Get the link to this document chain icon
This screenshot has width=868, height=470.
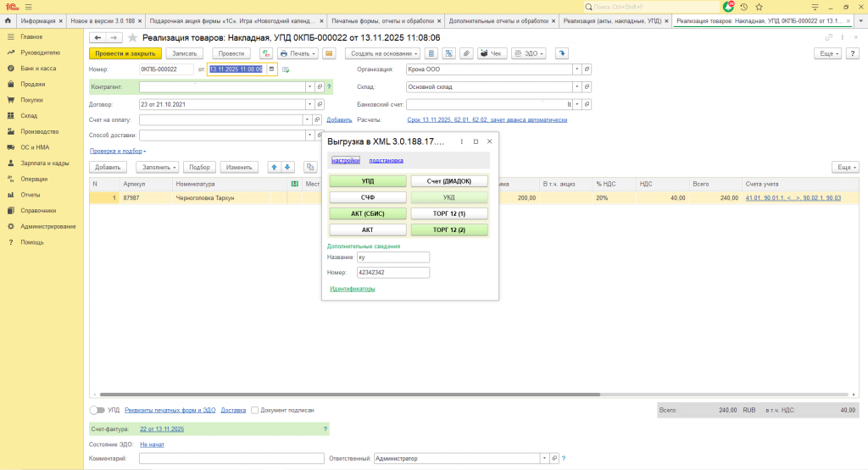(829, 37)
